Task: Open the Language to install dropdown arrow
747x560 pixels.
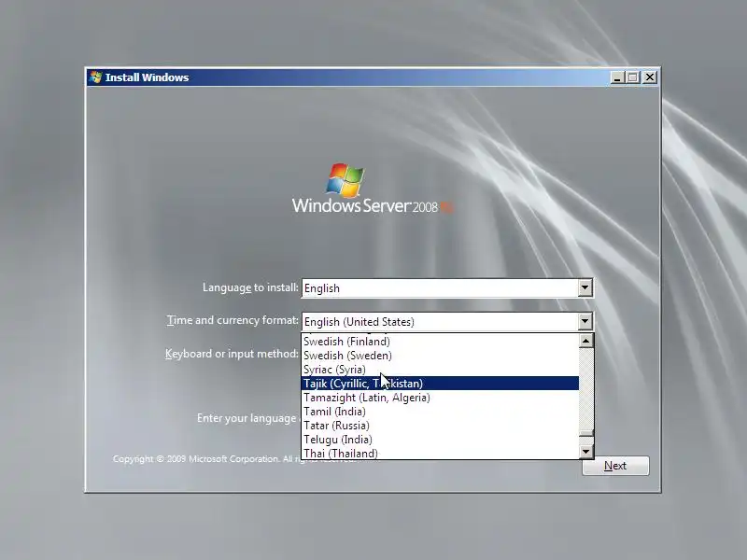Action: [585, 288]
